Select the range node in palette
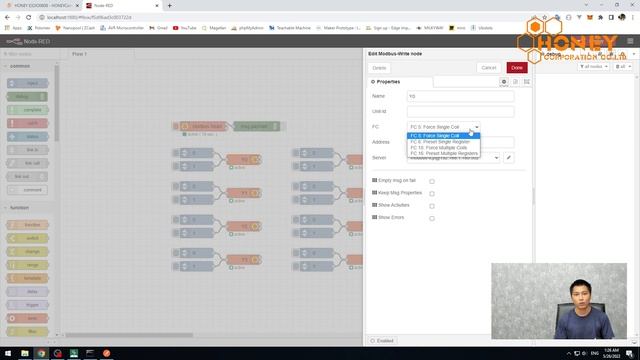The image size is (640, 360). (x=28, y=265)
